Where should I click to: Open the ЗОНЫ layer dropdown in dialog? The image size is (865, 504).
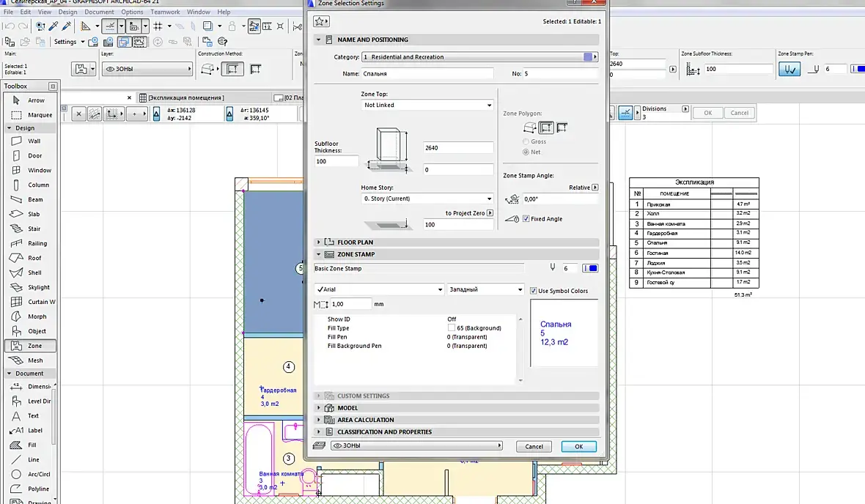tap(416, 445)
